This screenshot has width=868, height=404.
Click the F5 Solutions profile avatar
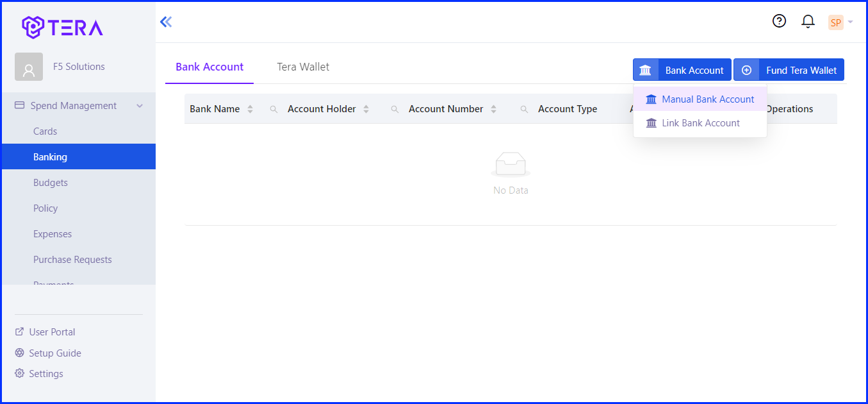pyautogui.click(x=29, y=67)
